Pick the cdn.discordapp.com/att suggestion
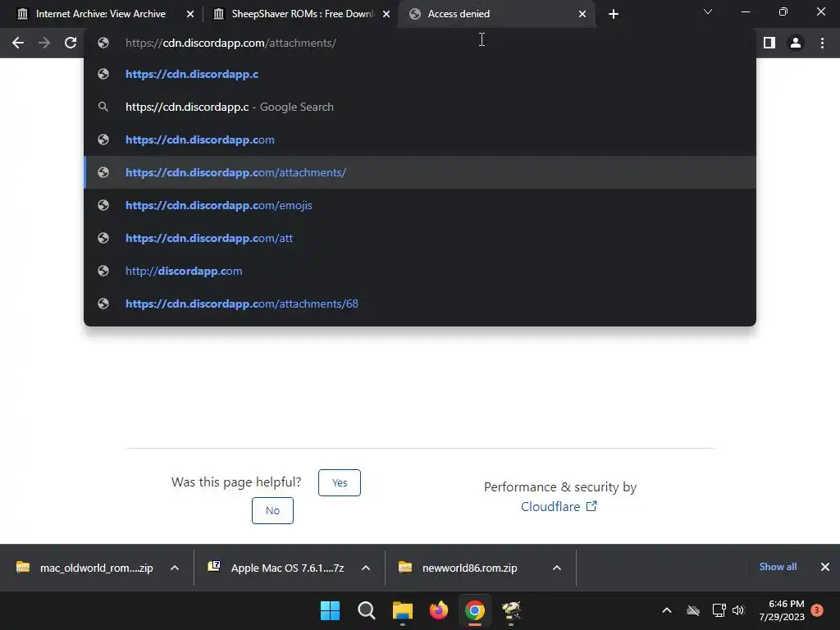840x630 pixels. [x=420, y=238]
